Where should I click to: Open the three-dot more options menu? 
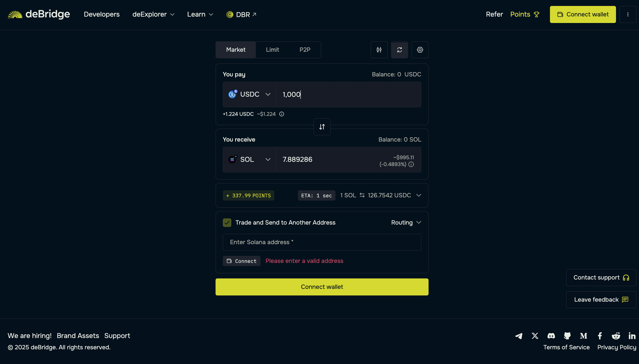pyautogui.click(x=627, y=14)
